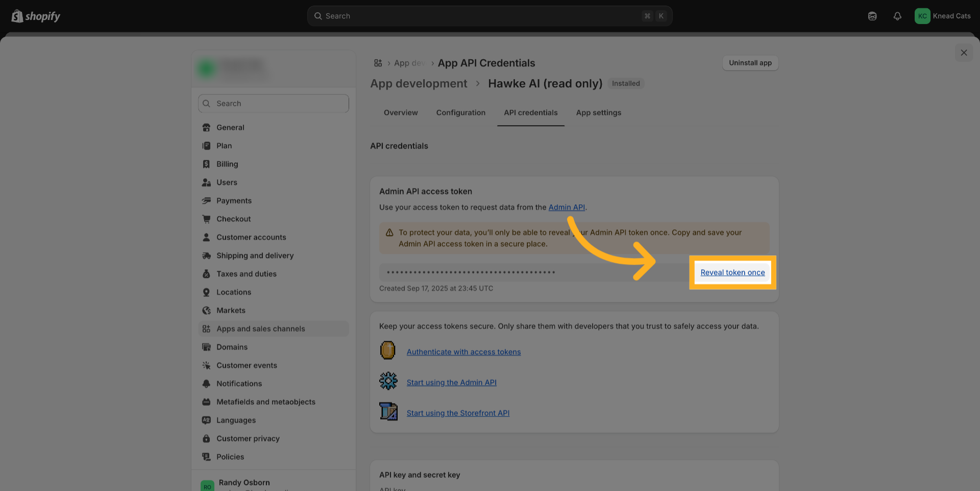The width and height of the screenshot is (980, 491).
Task: Close the settings panel with X
Action: click(964, 53)
